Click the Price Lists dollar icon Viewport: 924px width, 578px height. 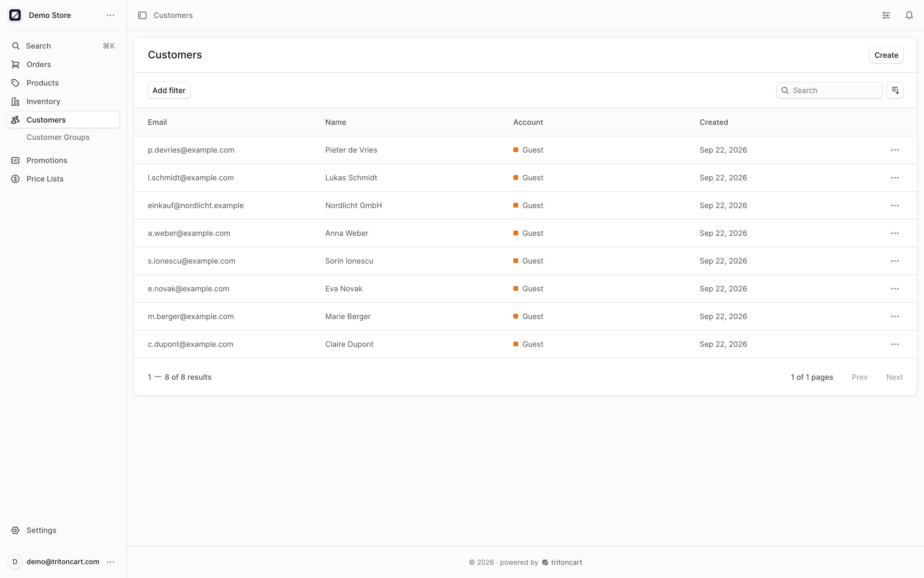[x=15, y=179]
